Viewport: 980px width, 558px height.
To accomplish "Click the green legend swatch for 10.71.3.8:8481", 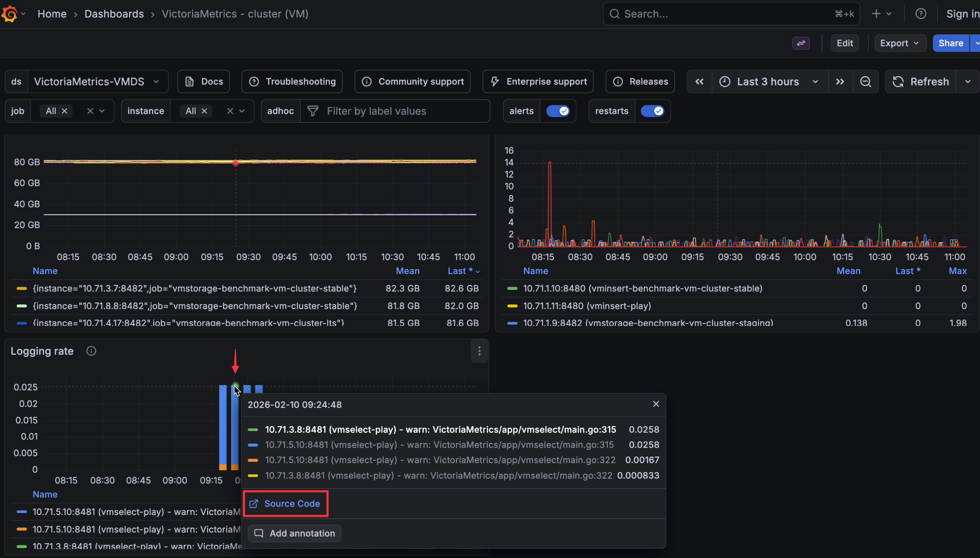I will tap(253, 429).
